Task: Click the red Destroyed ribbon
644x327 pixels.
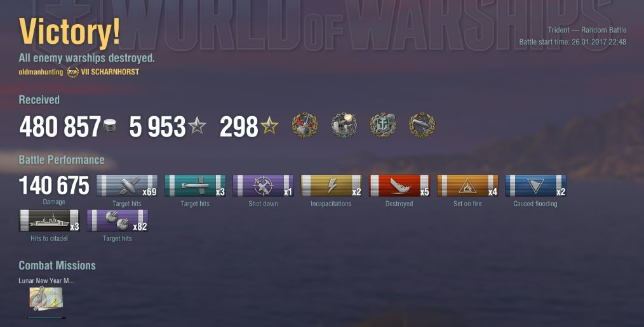Action: pyautogui.click(x=399, y=185)
